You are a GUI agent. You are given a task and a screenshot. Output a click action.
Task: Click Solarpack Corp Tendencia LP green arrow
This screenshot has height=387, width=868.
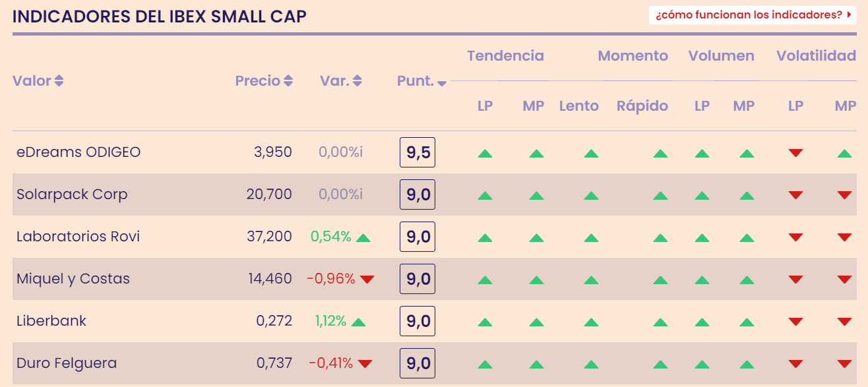click(485, 196)
